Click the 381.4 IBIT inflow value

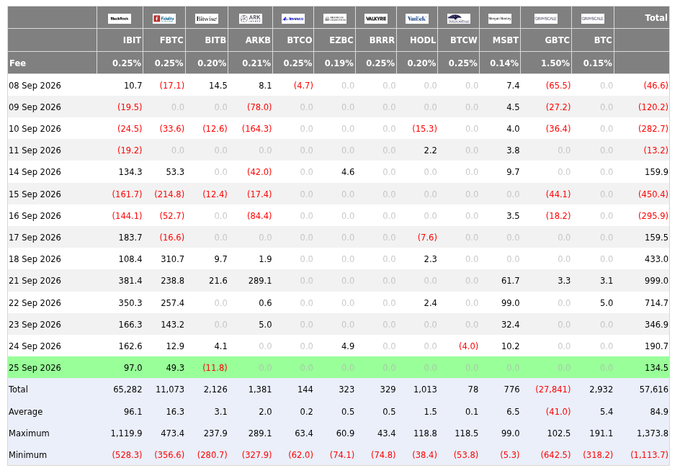point(130,281)
